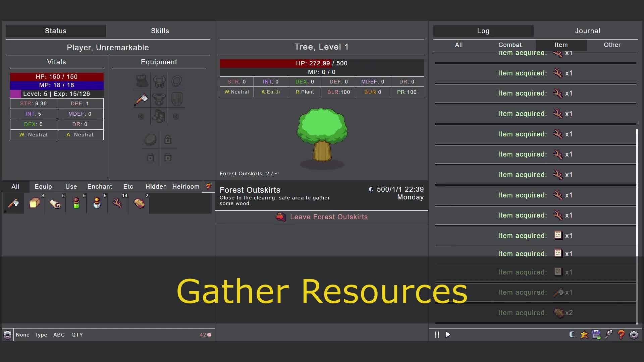
Task: Sort inventory by ABC
Action: point(59,335)
